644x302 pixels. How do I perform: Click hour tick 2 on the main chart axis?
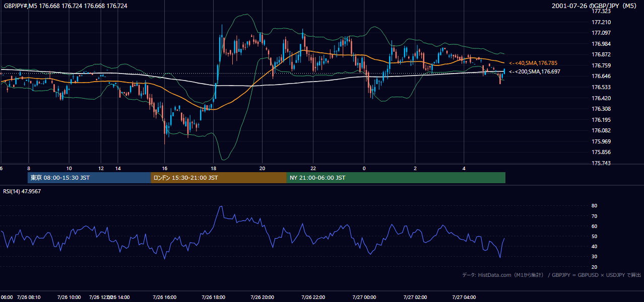(415, 168)
